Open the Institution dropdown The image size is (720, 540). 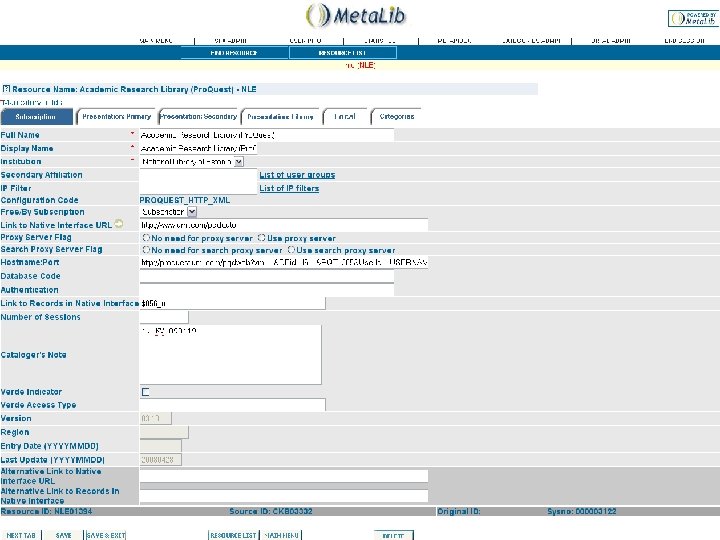(192, 162)
